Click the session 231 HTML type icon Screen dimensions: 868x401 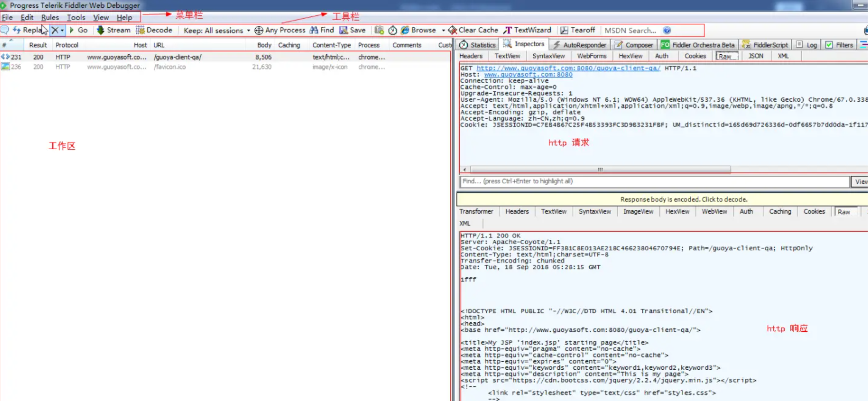[5, 57]
